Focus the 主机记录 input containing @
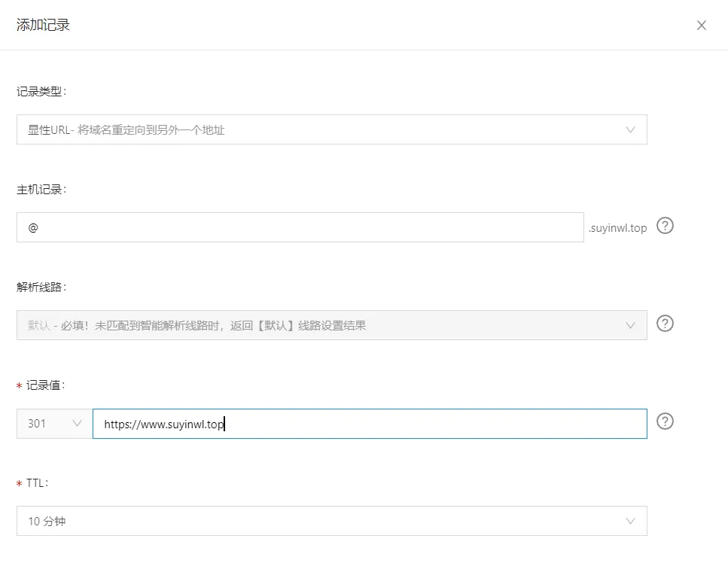 pos(300,227)
